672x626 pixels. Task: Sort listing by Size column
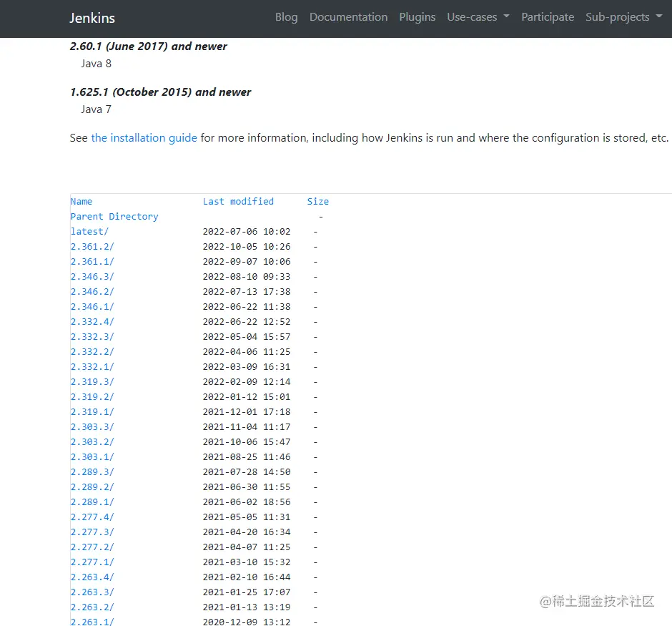(x=317, y=202)
